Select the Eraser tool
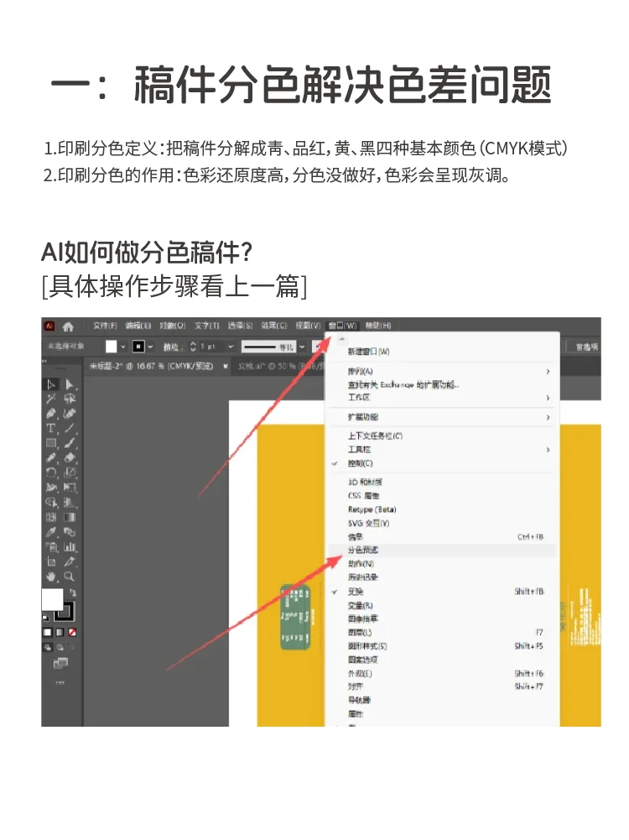Image resolution: width=629 pixels, height=840 pixels. (70, 458)
